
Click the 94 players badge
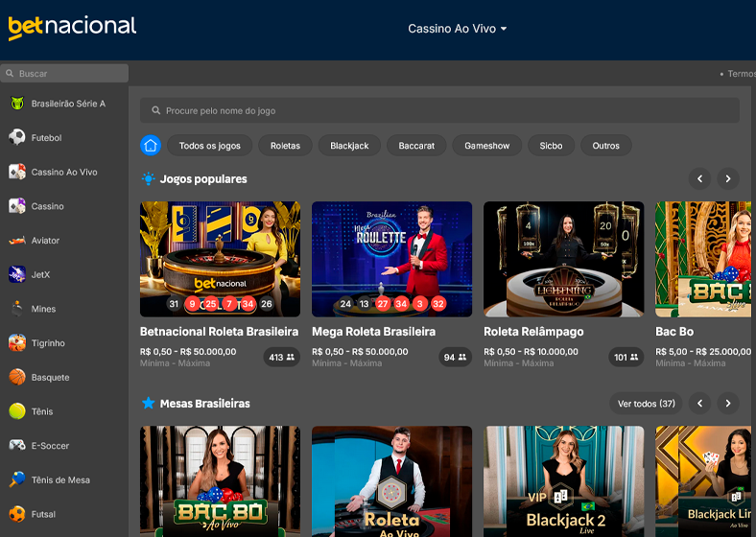pyautogui.click(x=455, y=357)
